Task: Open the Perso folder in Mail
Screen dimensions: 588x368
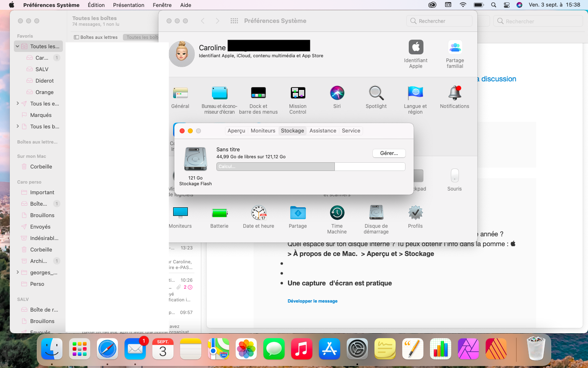Action: point(38,284)
